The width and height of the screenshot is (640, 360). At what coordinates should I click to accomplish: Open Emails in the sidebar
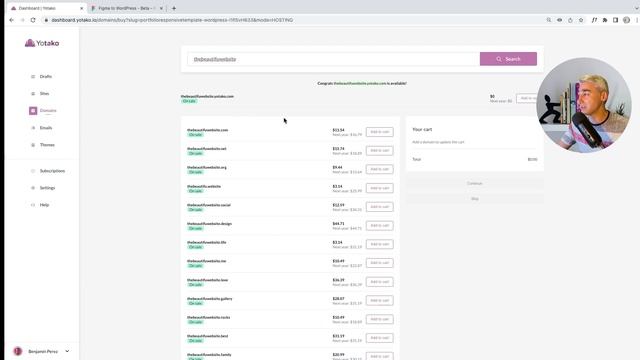[x=46, y=128]
